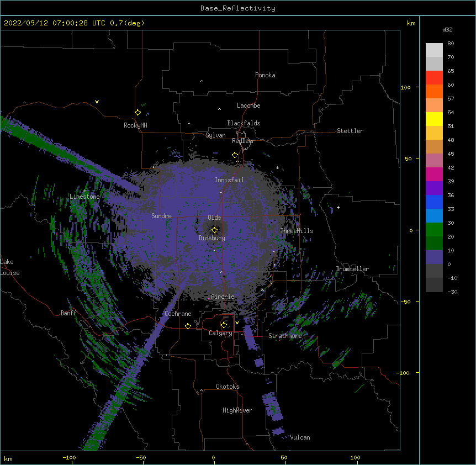Screen dimensions: 476x465
Task: Click the Stettler city label
Action: [x=350, y=131]
